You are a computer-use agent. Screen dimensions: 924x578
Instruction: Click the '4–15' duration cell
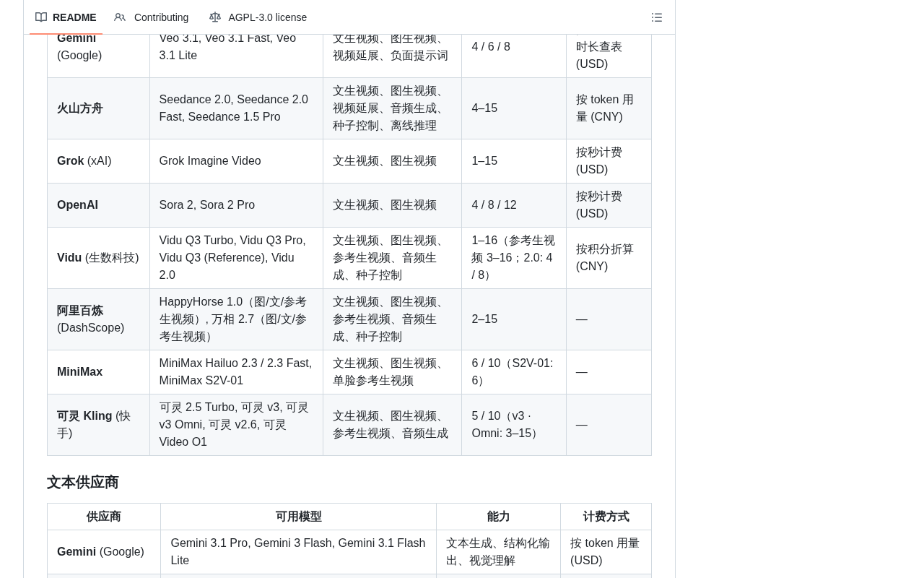(514, 108)
